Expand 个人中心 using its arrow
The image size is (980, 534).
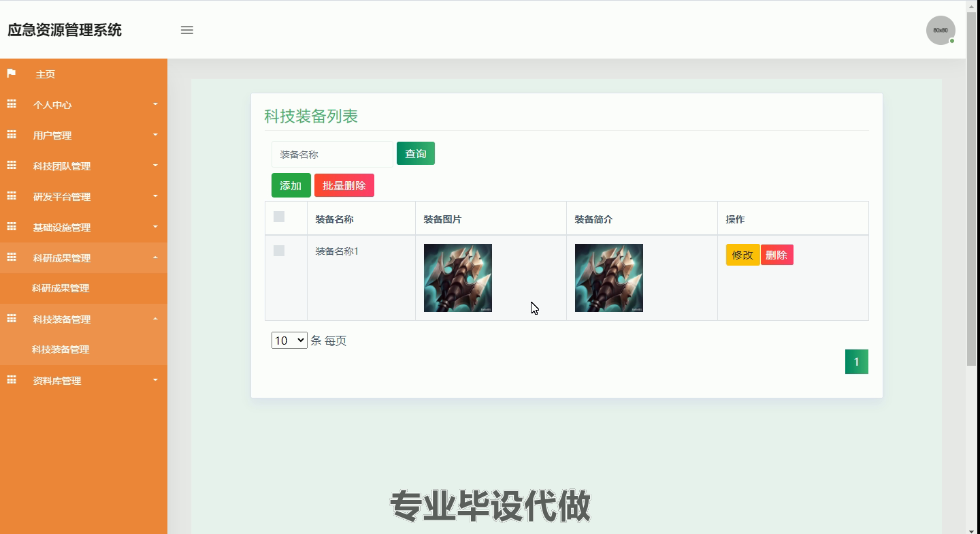click(x=155, y=104)
